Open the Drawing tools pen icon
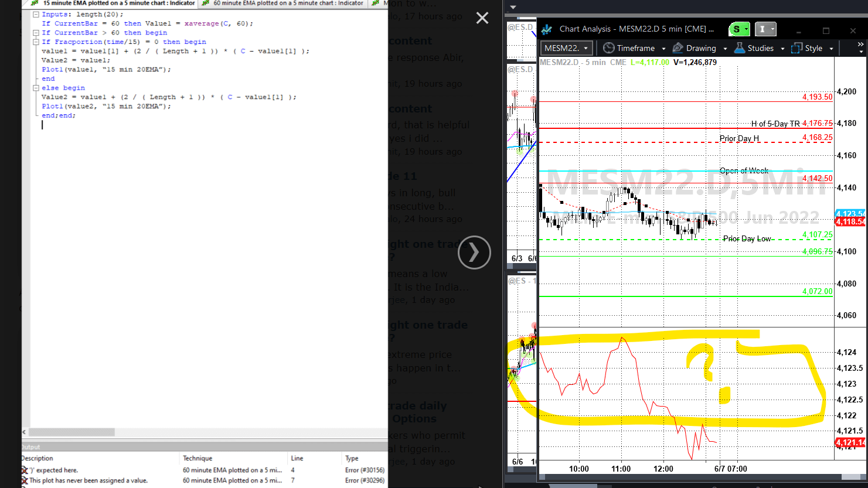This screenshot has height=488, width=868. [678, 48]
